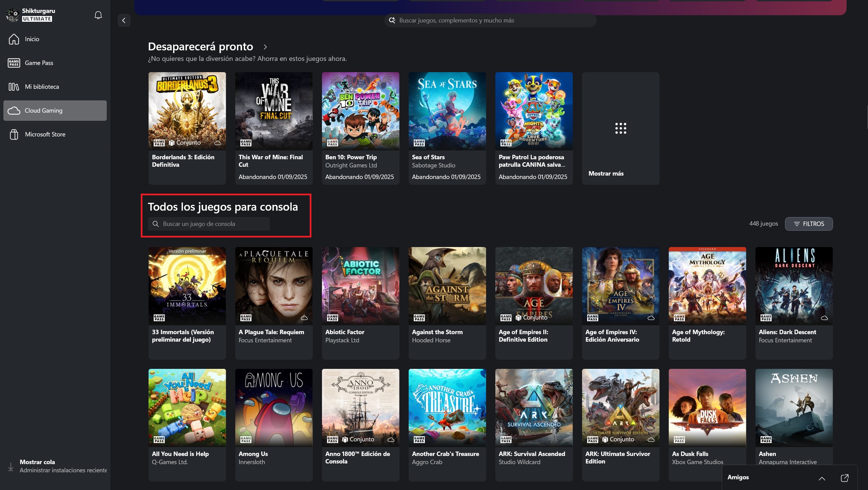This screenshot has width=868, height=490.
Task: Expand Desaparecerá pronto section chevron
Action: 265,47
